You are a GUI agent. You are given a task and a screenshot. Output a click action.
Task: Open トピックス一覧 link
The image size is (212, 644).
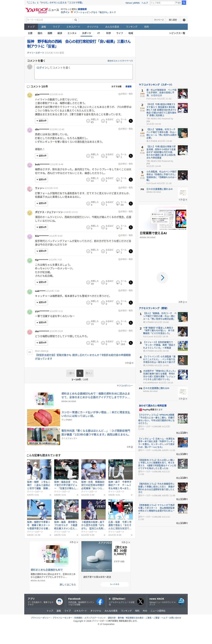pos(177,33)
